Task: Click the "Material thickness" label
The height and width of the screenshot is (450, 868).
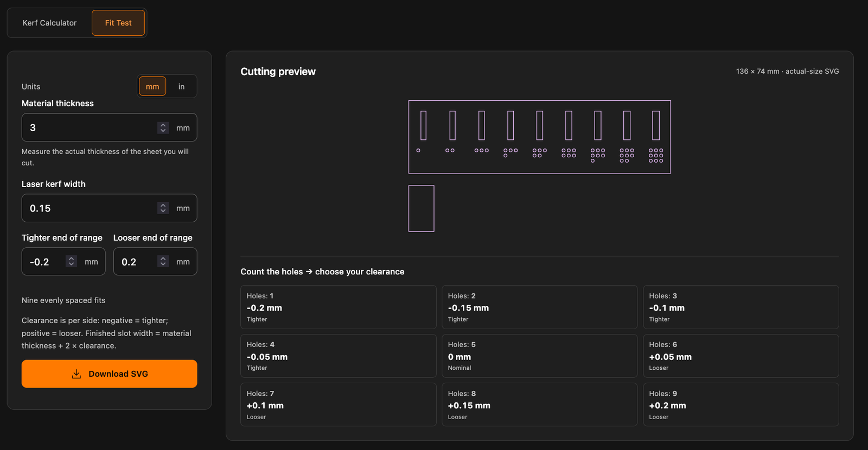Action: (58, 104)
